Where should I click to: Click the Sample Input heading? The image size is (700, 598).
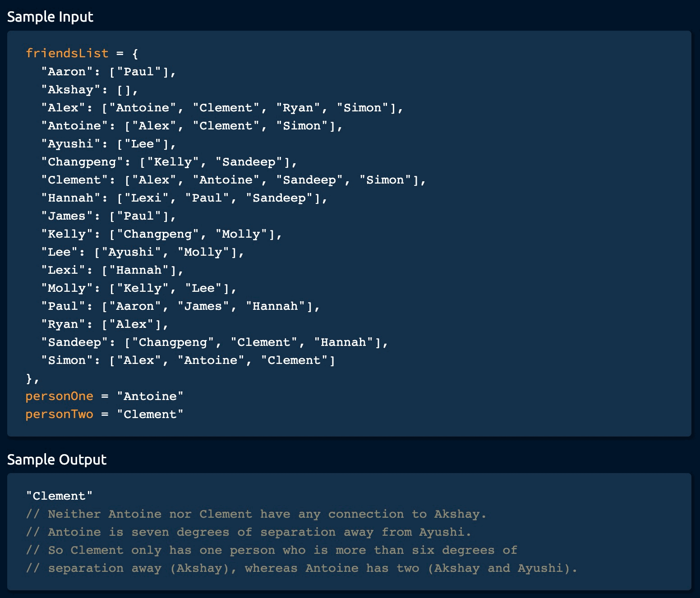point(50,17)
